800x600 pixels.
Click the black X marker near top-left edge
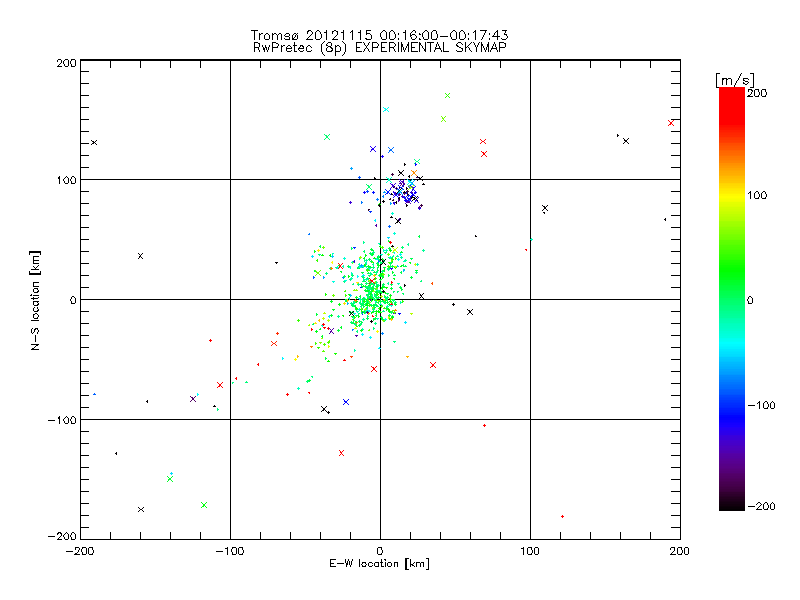tap(94, 142)
